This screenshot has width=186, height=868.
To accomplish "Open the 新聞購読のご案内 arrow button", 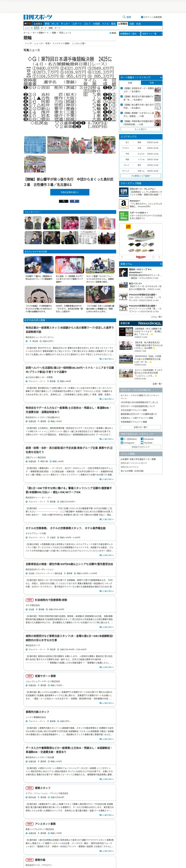I will tap(130, 34).
